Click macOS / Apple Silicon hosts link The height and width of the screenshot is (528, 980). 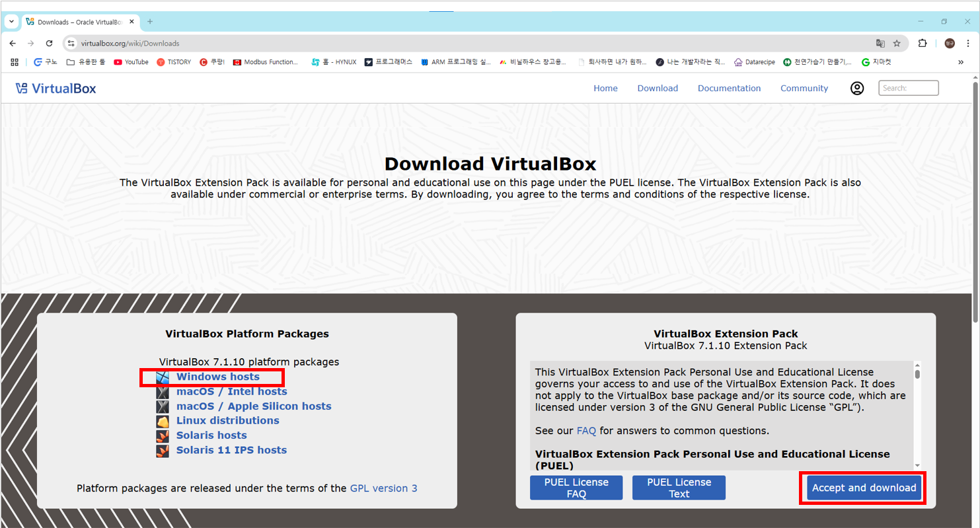point(254,406)
